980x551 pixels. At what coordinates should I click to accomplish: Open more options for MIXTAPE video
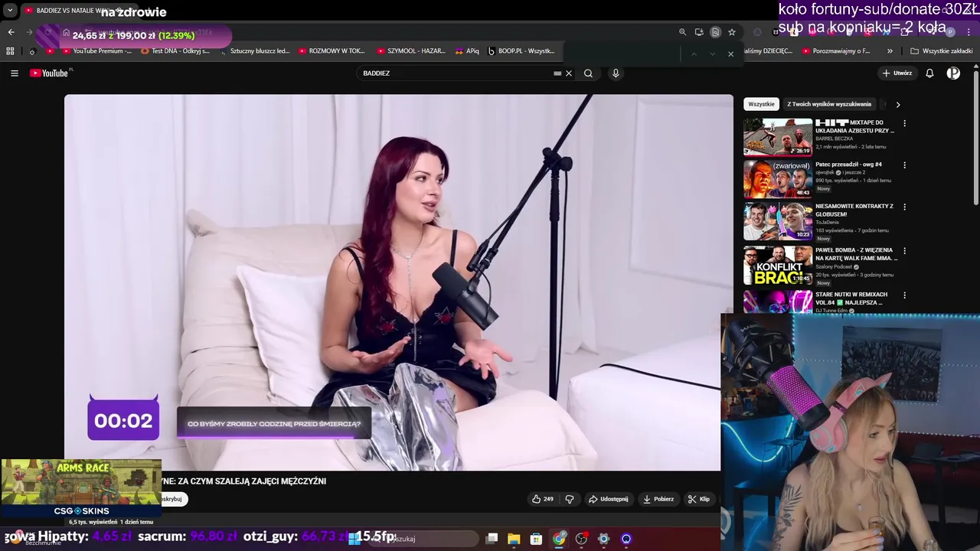click(904, 123)
